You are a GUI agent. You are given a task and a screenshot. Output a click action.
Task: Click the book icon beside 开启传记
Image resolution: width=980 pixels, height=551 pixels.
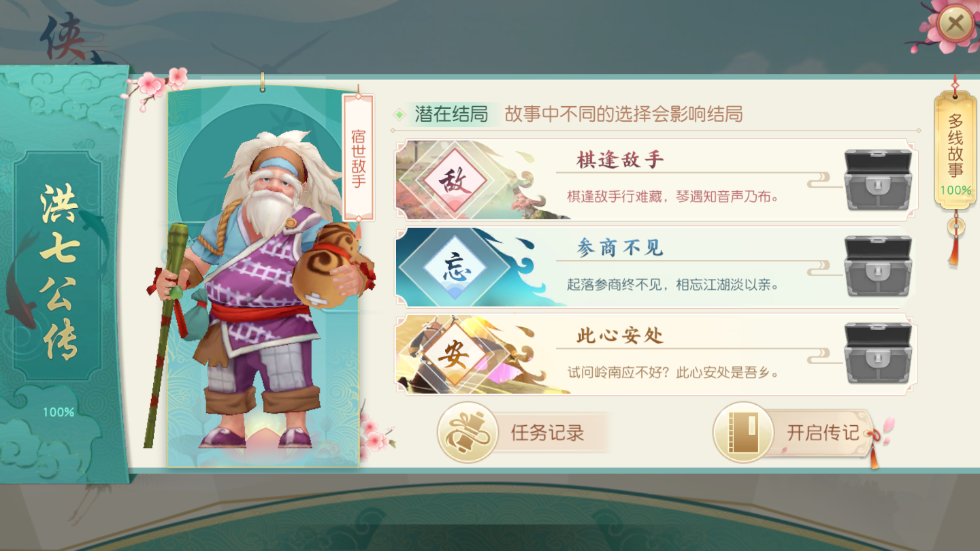pos(743,433)
